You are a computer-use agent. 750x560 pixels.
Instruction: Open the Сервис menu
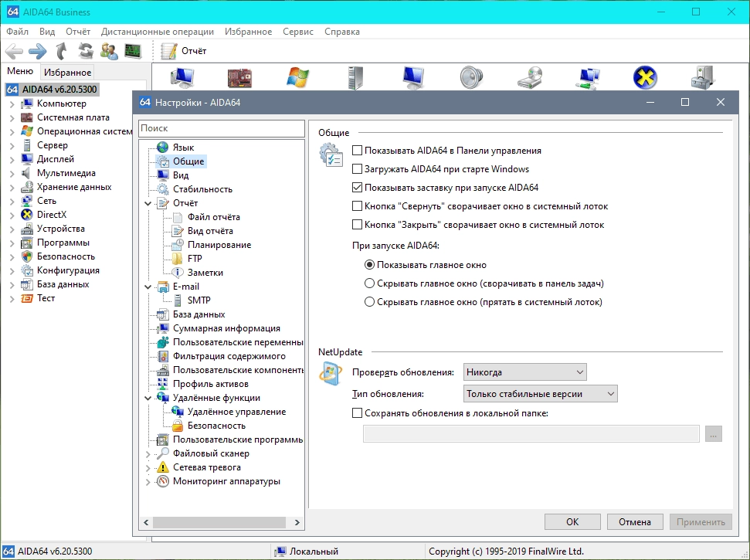pos(298,32)
